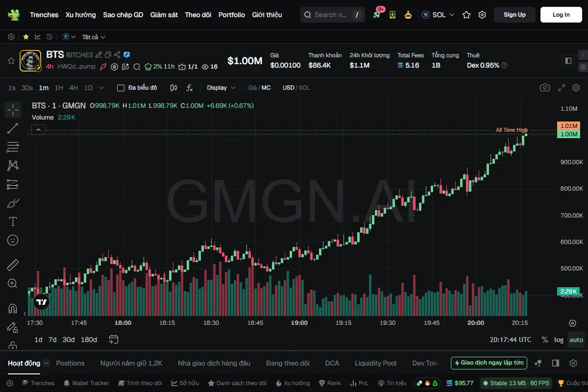The height and width of the screenshot is (392, 588).
Task: Open the Portfolio page
Action: [x=232, y=15]
